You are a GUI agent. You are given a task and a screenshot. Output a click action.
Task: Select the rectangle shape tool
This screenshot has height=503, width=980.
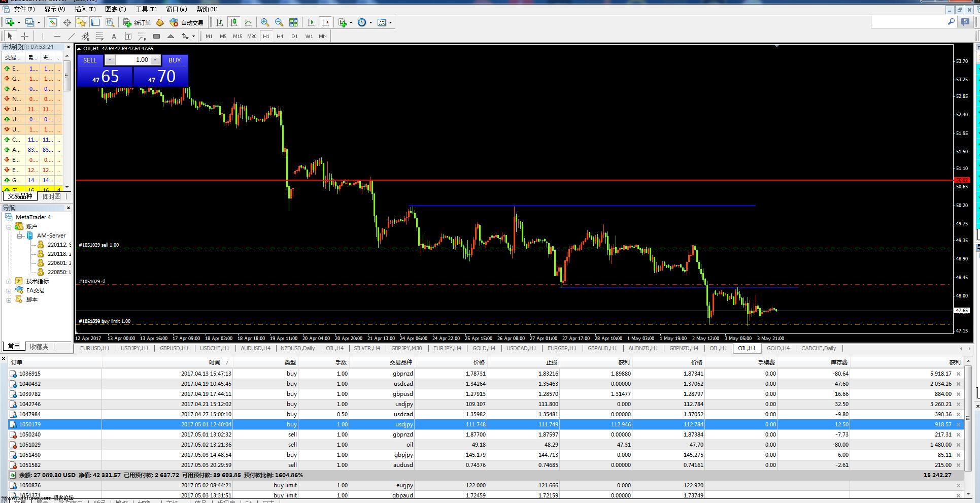click(156, 36)
